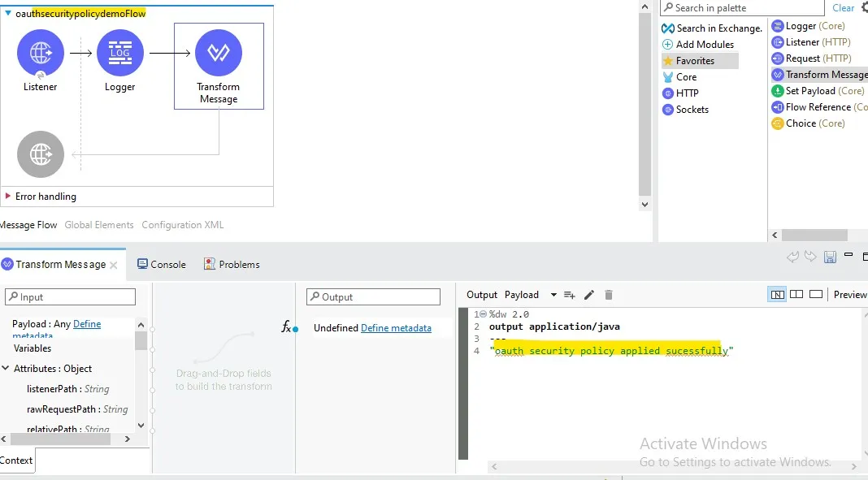Switch to the Console tab
868x480 pixels.
pos(162,264)
